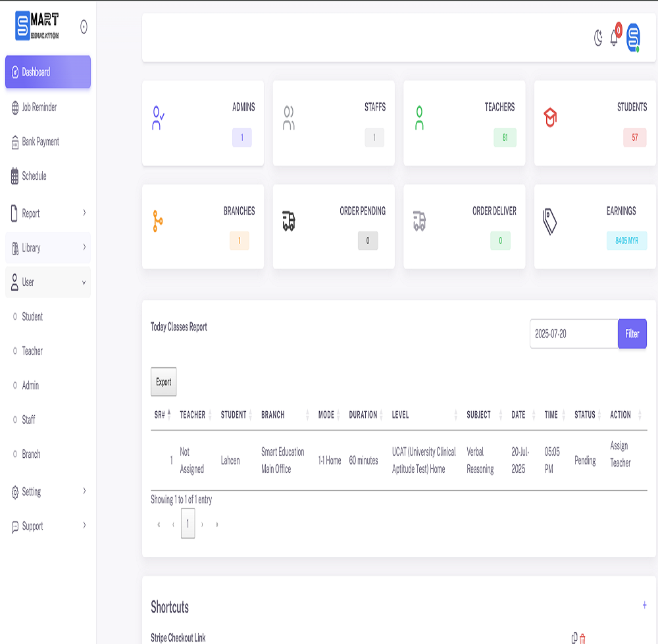
Task: Open notifications bell icon
Action: point(614,39)
